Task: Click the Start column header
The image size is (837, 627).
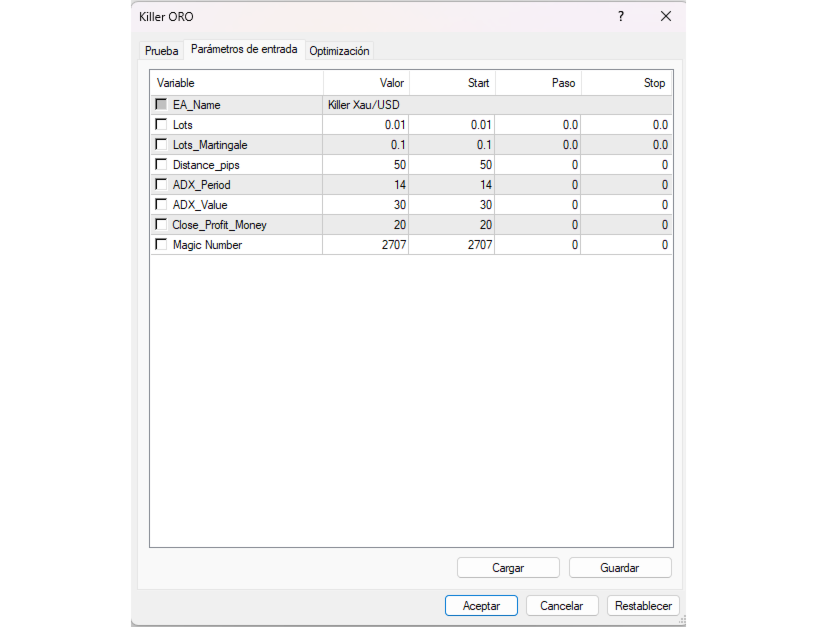Action: pyautogui.click(x=452, y=83)
